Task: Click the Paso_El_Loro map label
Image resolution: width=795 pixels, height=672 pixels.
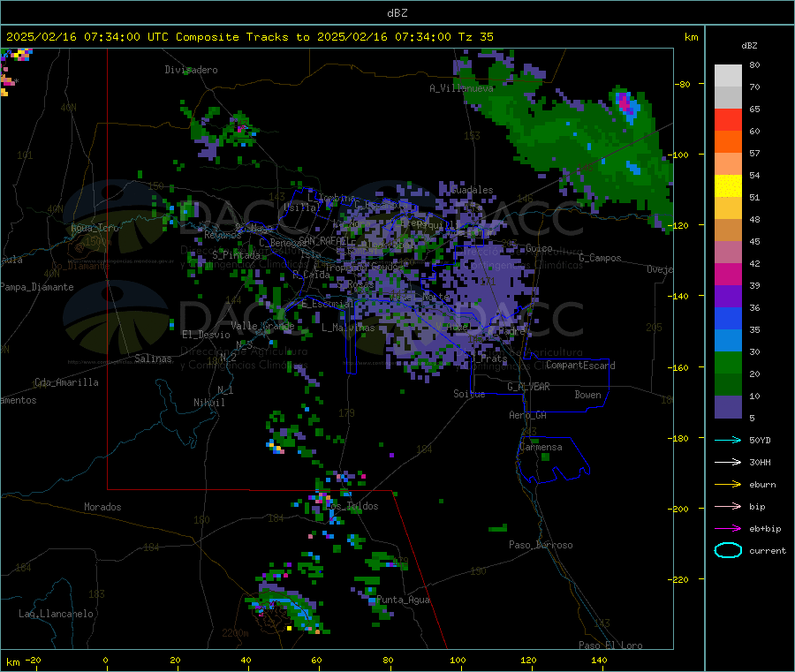Action: click(610, 646)
